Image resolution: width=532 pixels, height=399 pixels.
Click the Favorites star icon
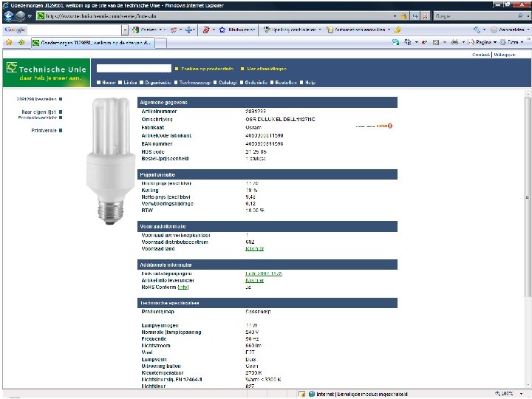pos(9,42)
